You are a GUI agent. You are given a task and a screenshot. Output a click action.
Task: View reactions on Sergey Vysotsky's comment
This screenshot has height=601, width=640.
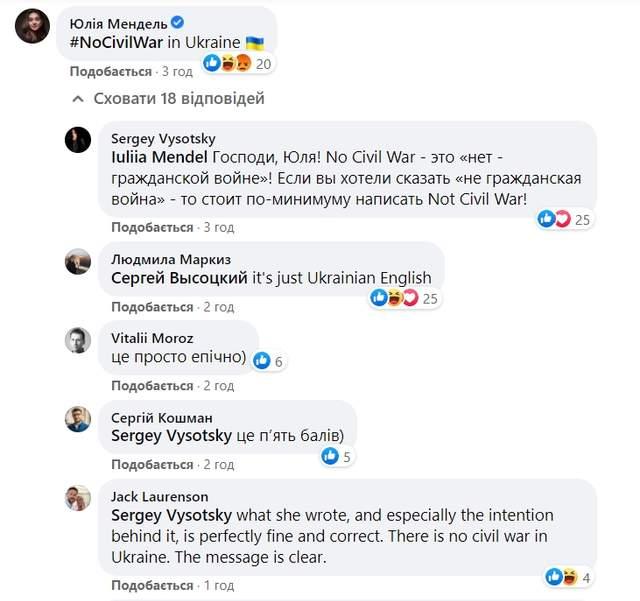566,219
